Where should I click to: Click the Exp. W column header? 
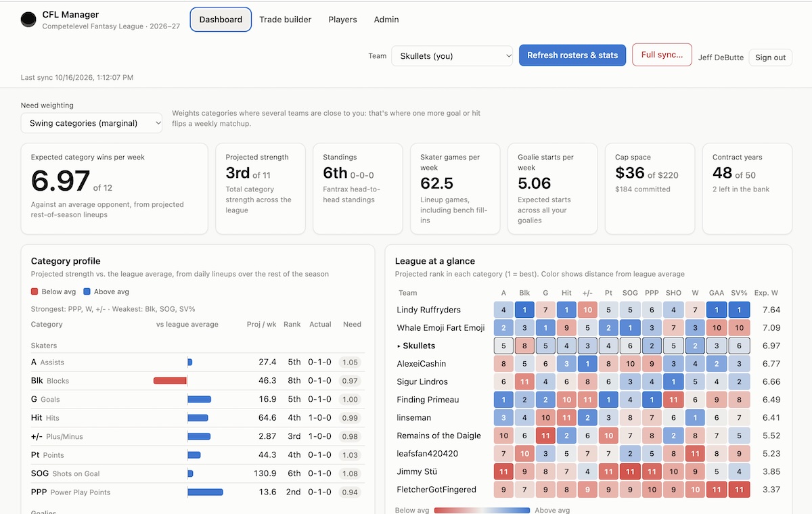[766, 293]
